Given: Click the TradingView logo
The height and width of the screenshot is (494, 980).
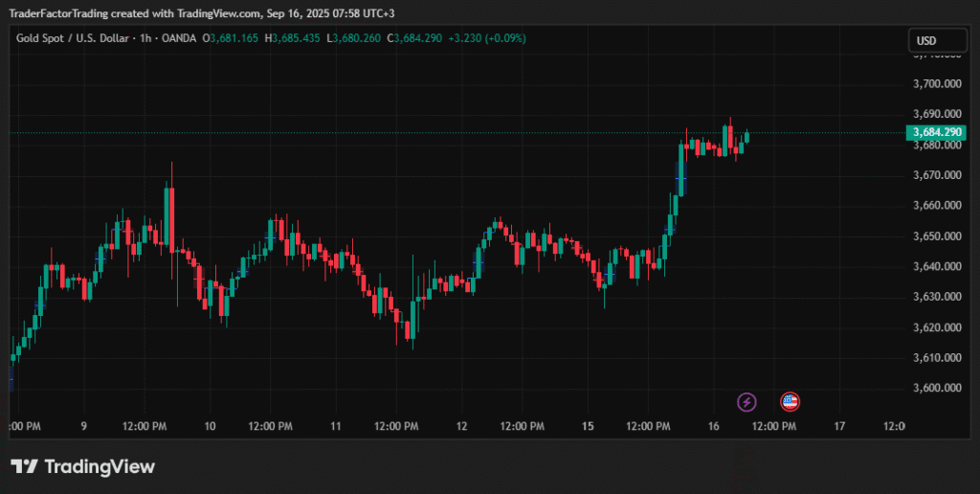Looking at the screenshot, I should tap(82, 466).
